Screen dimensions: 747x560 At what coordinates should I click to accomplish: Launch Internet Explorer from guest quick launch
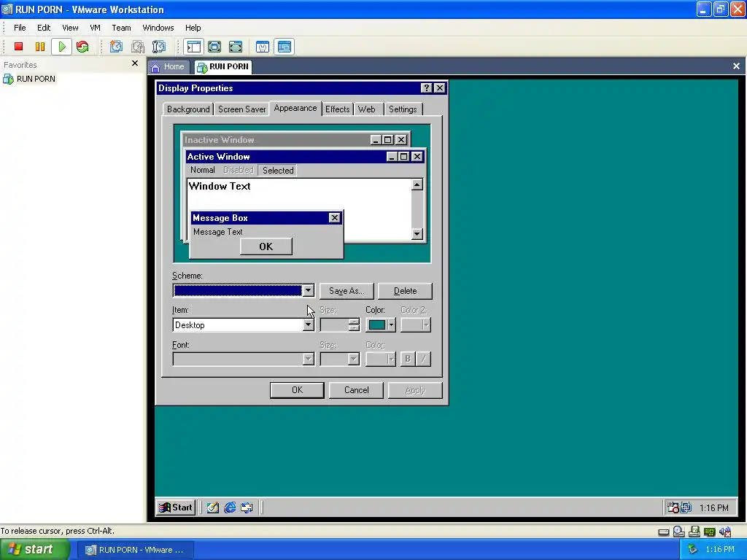click(230, 507)
